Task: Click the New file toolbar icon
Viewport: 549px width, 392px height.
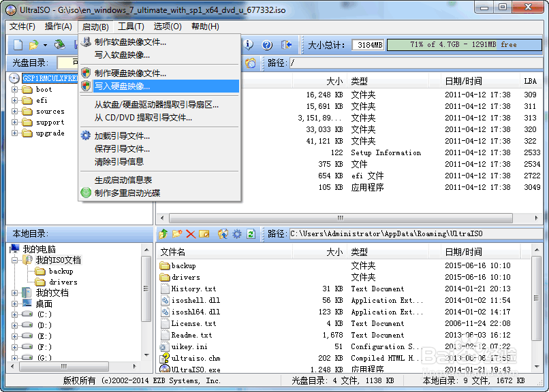Action: (x=18, y=45)
